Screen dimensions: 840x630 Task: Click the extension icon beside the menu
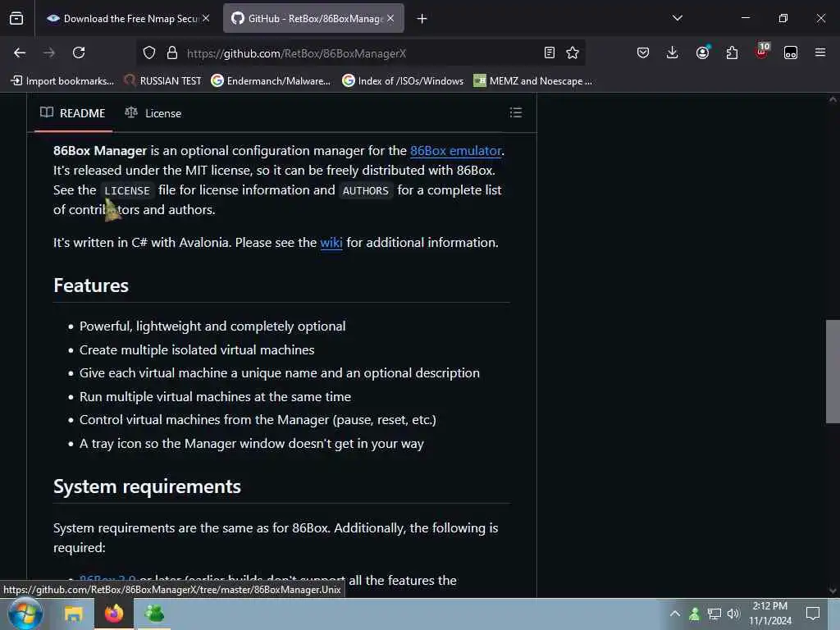click(x=791, y=52)
